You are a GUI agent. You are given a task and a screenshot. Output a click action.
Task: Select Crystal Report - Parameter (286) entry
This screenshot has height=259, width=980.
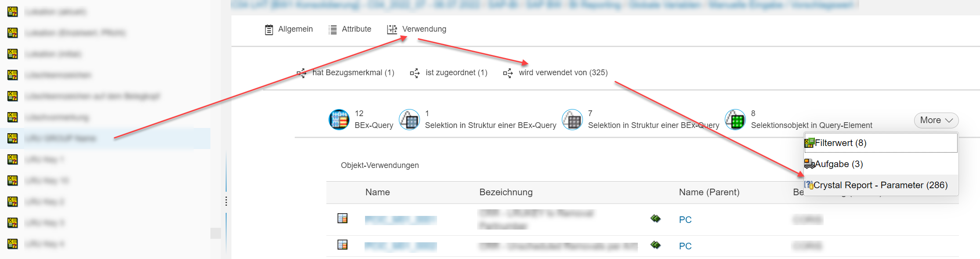[880, 185]
